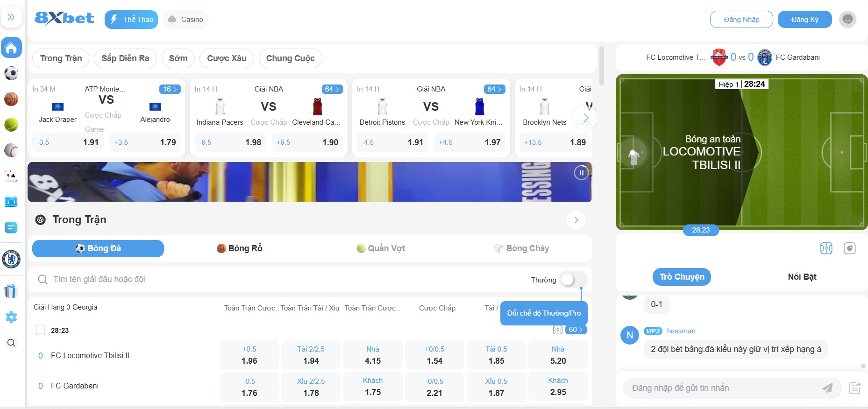
Task: Bet on Jack Draper -3.5 at 1.91
Action: point(68,142)
